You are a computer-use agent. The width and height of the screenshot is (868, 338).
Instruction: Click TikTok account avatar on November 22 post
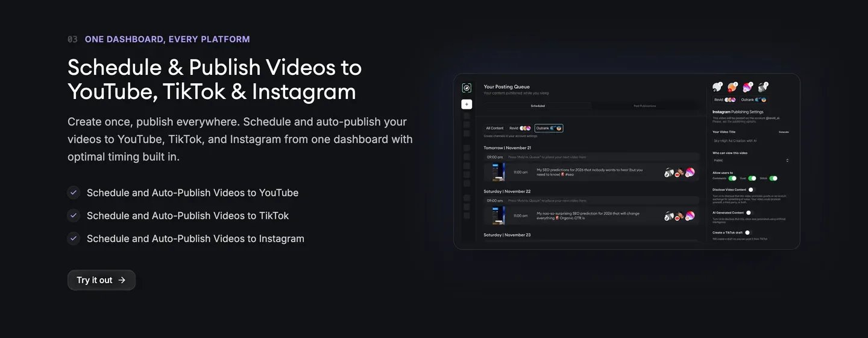pos(669,216)
